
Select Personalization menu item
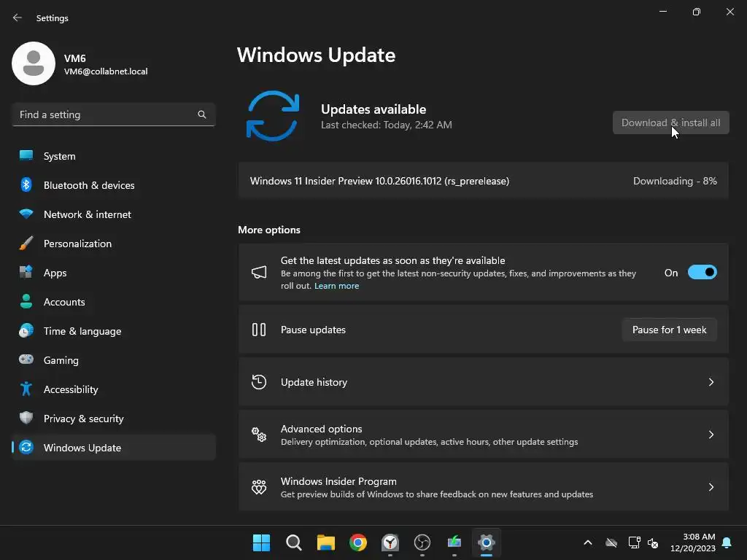point(114,244)
